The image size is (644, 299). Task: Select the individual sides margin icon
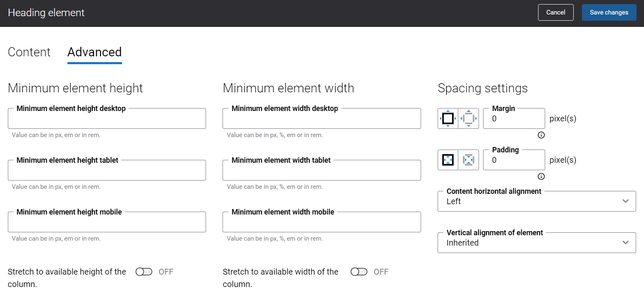(469, 118)
